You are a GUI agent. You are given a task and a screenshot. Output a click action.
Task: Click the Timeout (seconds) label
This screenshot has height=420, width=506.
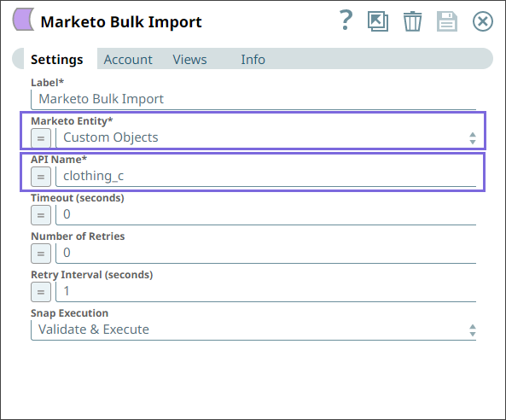[x=78, y=198]
